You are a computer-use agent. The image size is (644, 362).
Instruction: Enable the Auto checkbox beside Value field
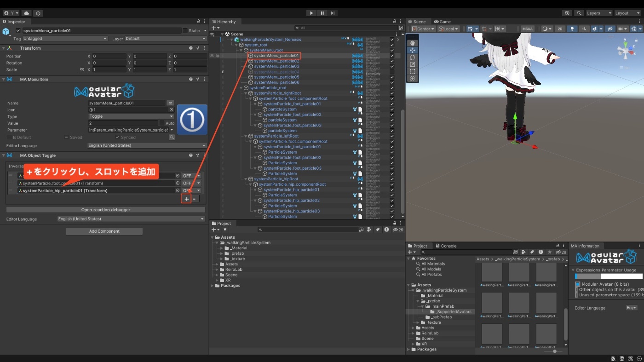(161, 123)
